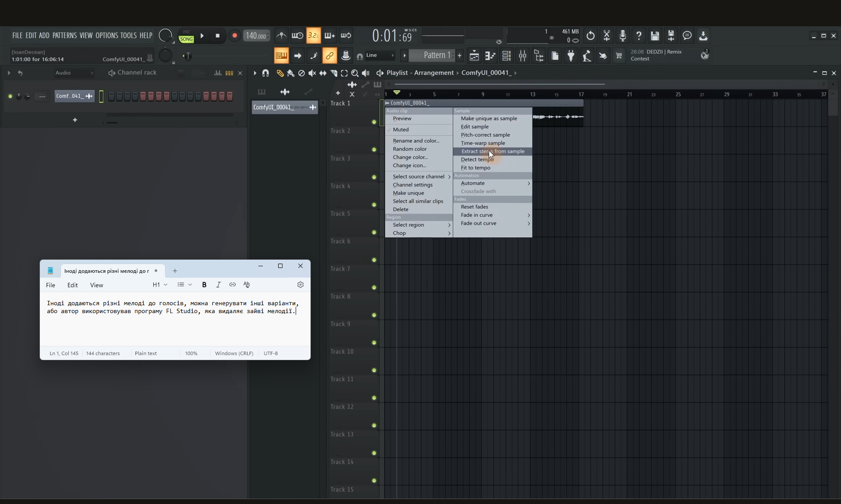Click the add pattern plus button
The height and width of the screenshot is (504, 841).
point(459,56)
